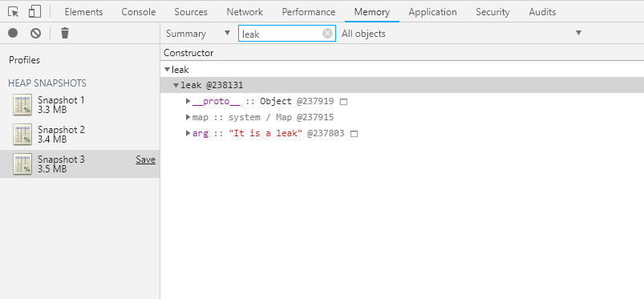Clear the leak filter with X icon
Viewport: 644px width, 299px height.
[x=327, y=34]
